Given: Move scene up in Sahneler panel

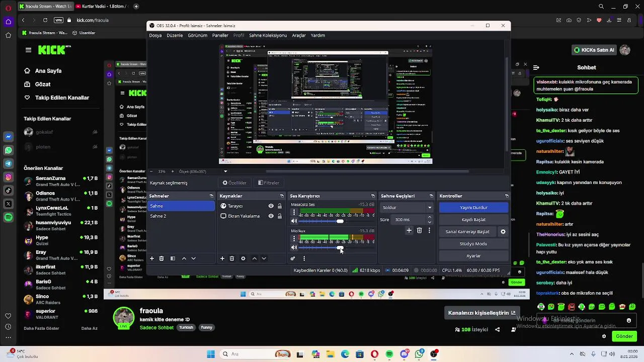Looking at the screenshot, I should 184,258.
